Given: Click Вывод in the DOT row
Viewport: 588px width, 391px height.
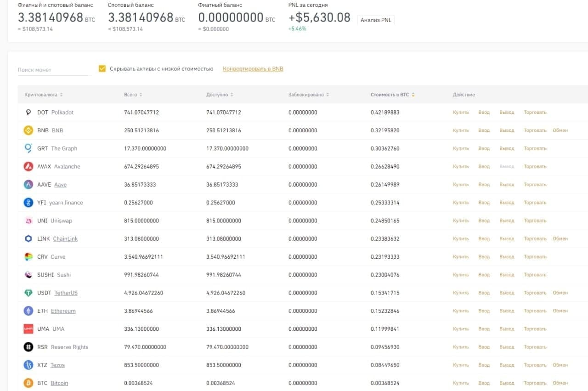Looking at the screenshot, I should pyautogui.click(x=507, y=112).
